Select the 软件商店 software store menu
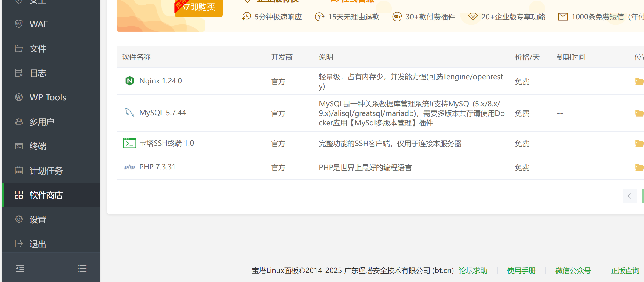Image resolution: width=644 pixels, height=282 pixels. point(51,195)
